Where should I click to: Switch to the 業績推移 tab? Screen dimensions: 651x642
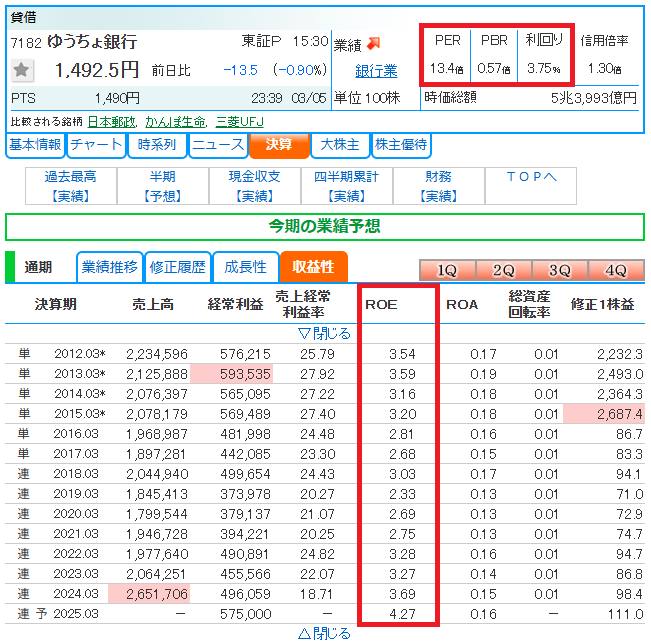pyautogui.click(x=109, y=267)
